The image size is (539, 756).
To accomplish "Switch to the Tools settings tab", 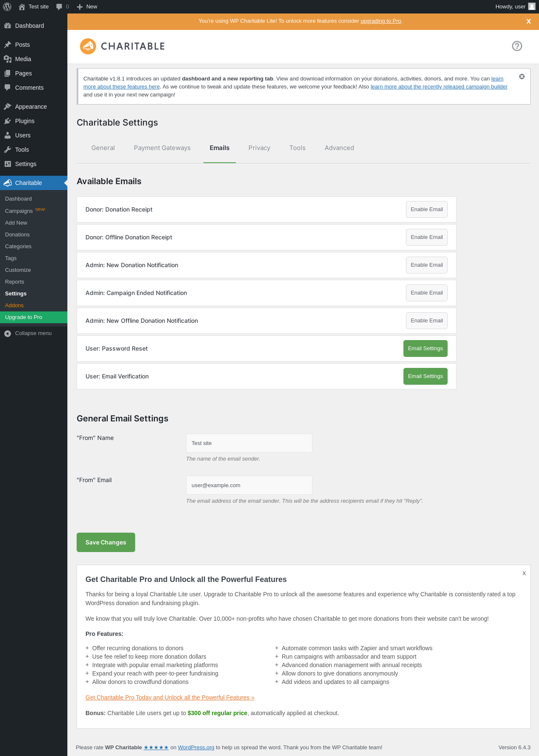I will 297,148.
